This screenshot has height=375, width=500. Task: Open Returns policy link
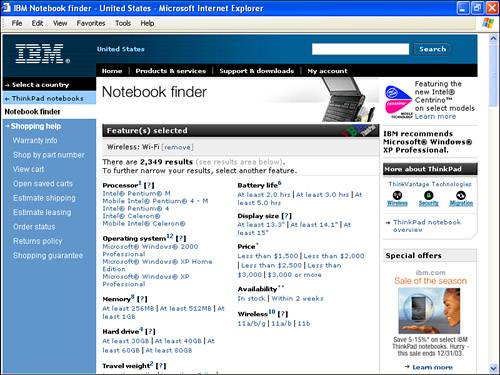pos(37,241)
